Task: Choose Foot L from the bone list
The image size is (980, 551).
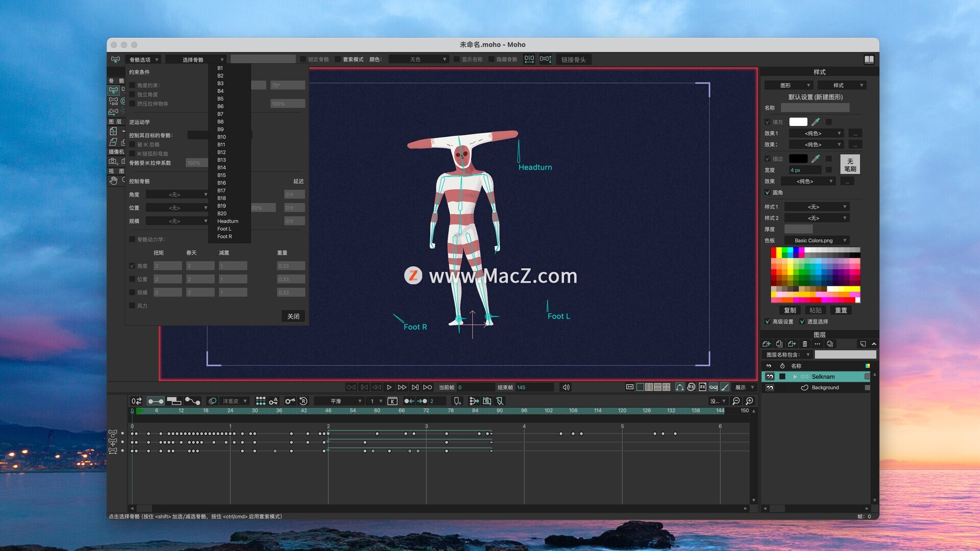Action: [x=229, y=229]
